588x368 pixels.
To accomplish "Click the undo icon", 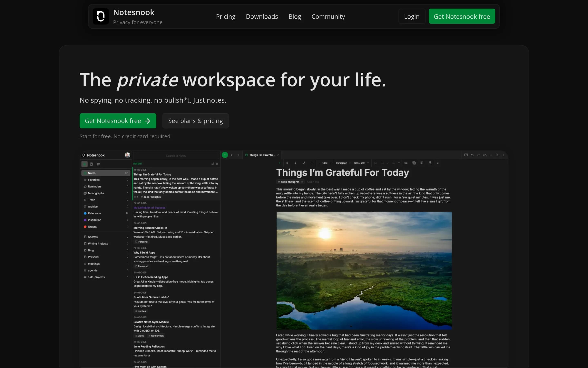I will [x=472, y=155].
